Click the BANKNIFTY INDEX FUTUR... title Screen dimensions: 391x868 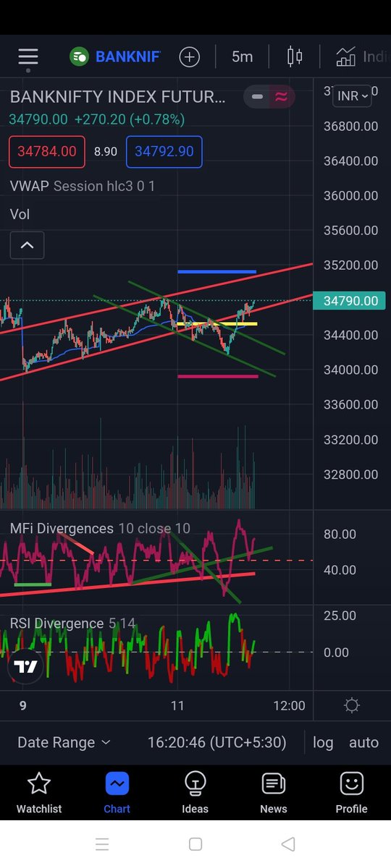point(118,97)
